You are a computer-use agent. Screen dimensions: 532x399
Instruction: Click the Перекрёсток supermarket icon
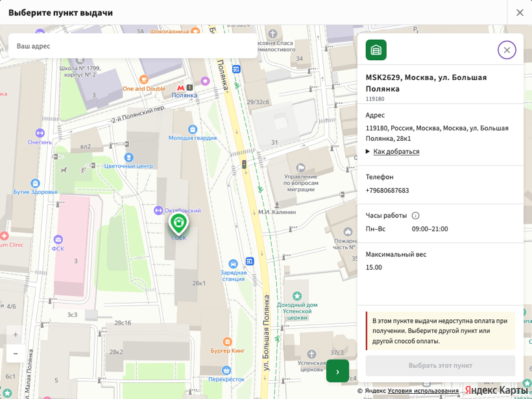point(226,370)
